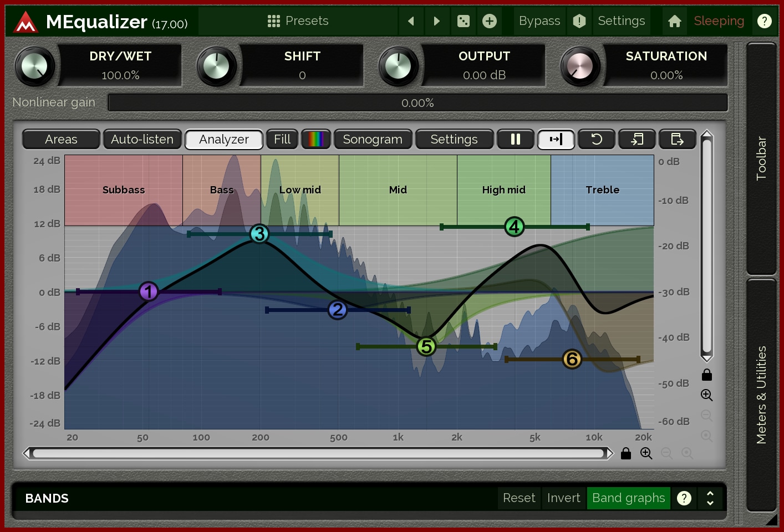This screenshot has width=784, height=532.
Task: Click the random preset dice icon
Action: tap(463, 21)
